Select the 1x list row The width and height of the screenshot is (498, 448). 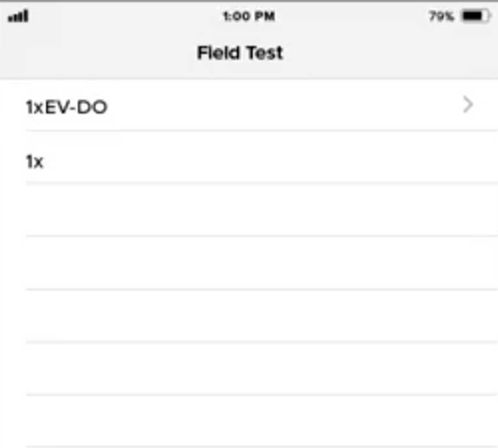249,157
